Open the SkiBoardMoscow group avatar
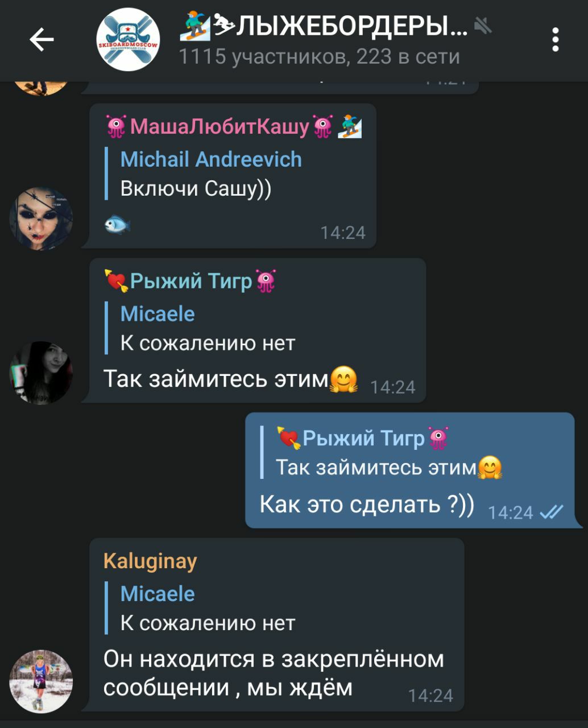Viewport: 588px width, 728px height. 128,40
